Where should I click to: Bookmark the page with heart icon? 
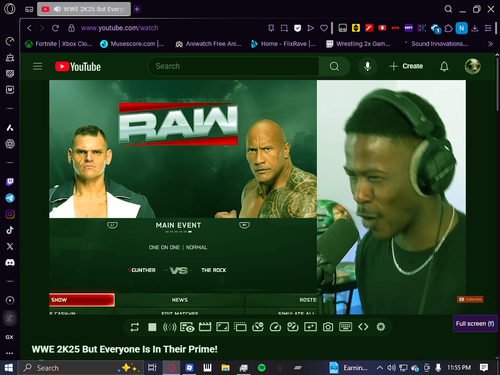[323, 28]
